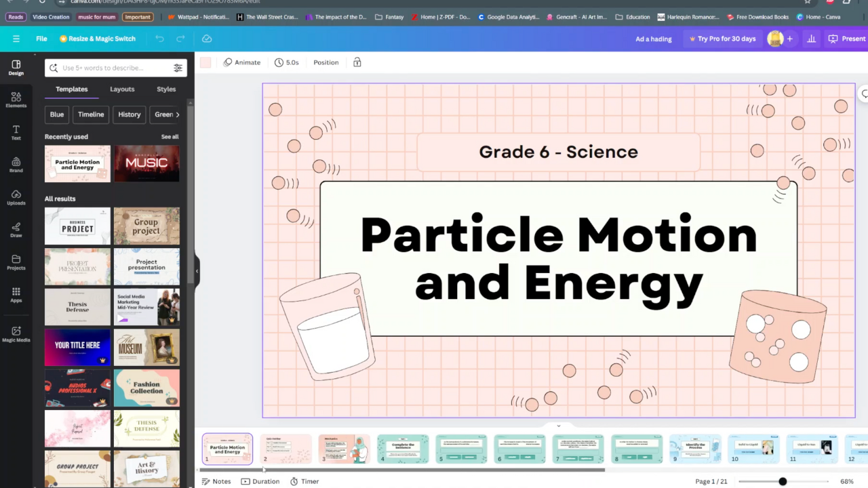Adjust the zoom slider handle

(x=783, y=481)
